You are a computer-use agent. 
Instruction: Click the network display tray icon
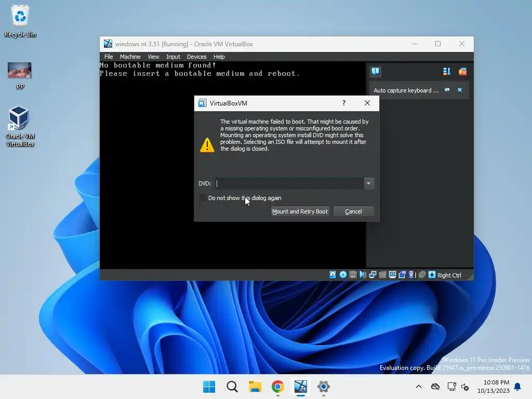(451, 387)
